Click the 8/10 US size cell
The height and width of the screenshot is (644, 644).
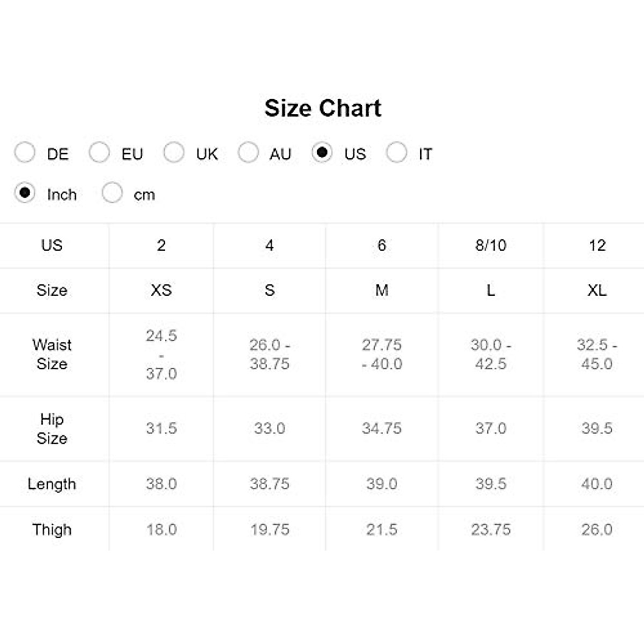pos(491,245)
